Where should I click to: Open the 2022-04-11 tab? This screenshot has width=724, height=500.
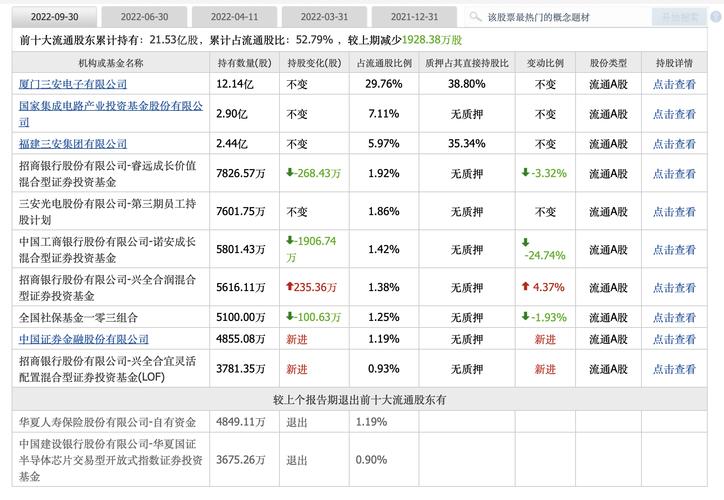[x=234, y=17]
